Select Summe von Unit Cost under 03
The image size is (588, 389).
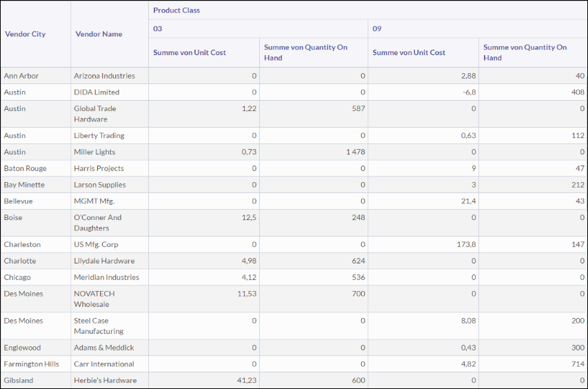click(190, 52)
